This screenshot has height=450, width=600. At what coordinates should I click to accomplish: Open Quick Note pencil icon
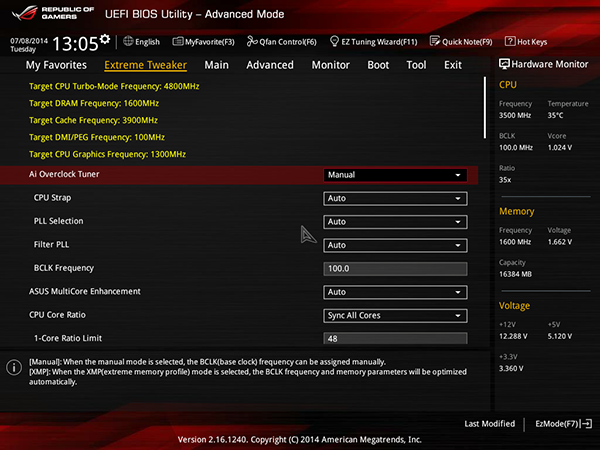(435, 41)
